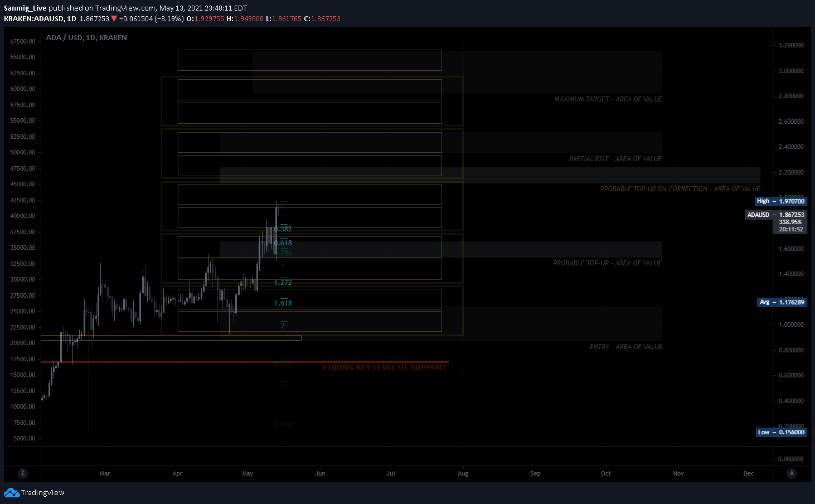Click the Low 0.156000 price label
This screenshot has width=815, height=504.
tap(781, 432)
